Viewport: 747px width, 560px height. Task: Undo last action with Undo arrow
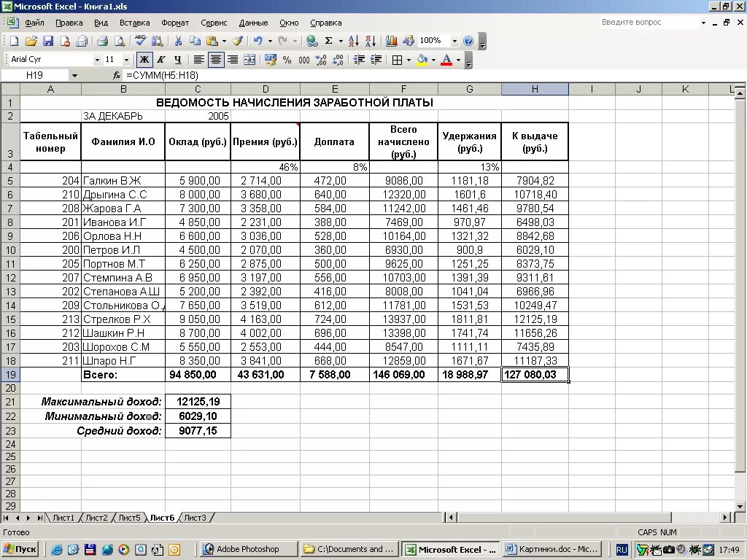point(258,41)
